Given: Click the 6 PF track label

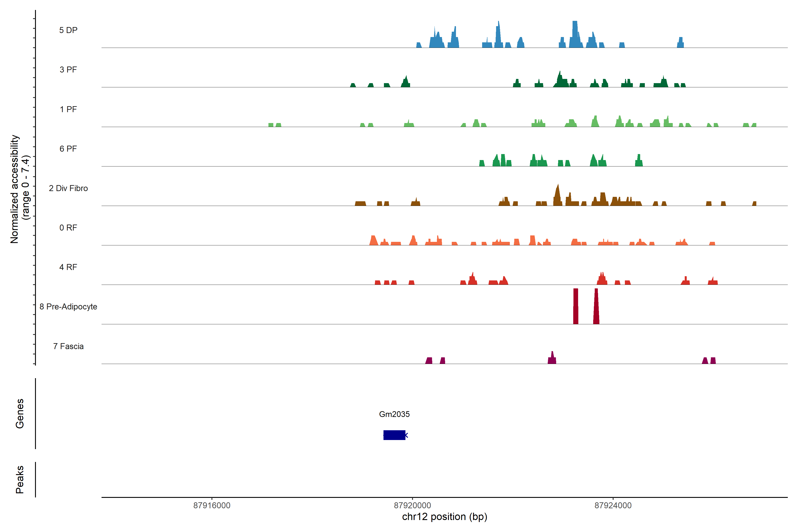Looking at the screenshot, I should point(68,149).
